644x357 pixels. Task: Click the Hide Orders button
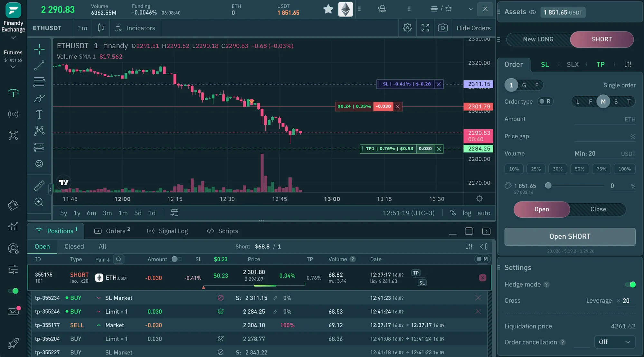pos(473,28)
